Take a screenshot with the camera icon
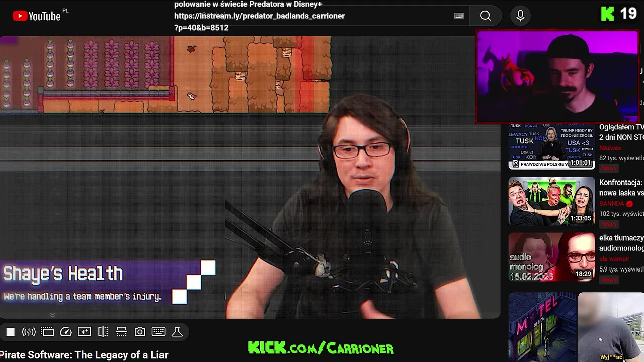644x362 pixels. click(140, 332)
